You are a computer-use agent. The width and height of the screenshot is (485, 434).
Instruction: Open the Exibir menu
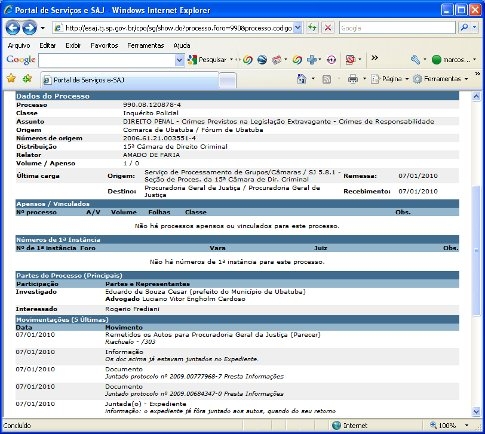coord(73,45)
